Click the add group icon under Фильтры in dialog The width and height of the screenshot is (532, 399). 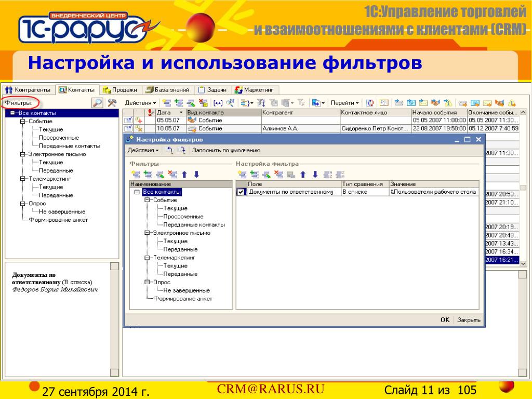point(148,175)
